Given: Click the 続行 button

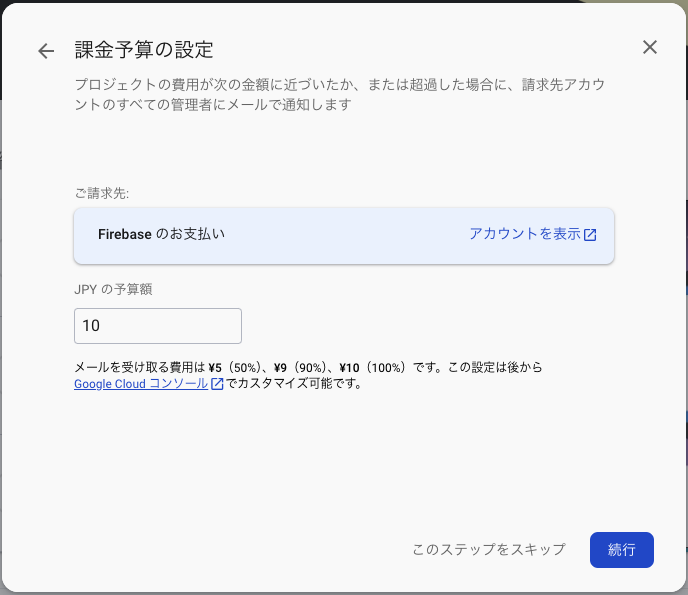Looking at the screenshot, I should click(x=622, y=550).
